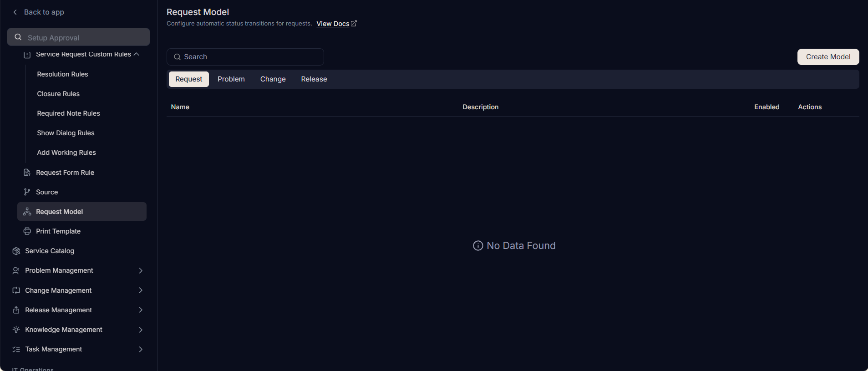This screenshot has width=868, height=371.
Task: Click the search icon in the model search box
Action: pos(178,57)
